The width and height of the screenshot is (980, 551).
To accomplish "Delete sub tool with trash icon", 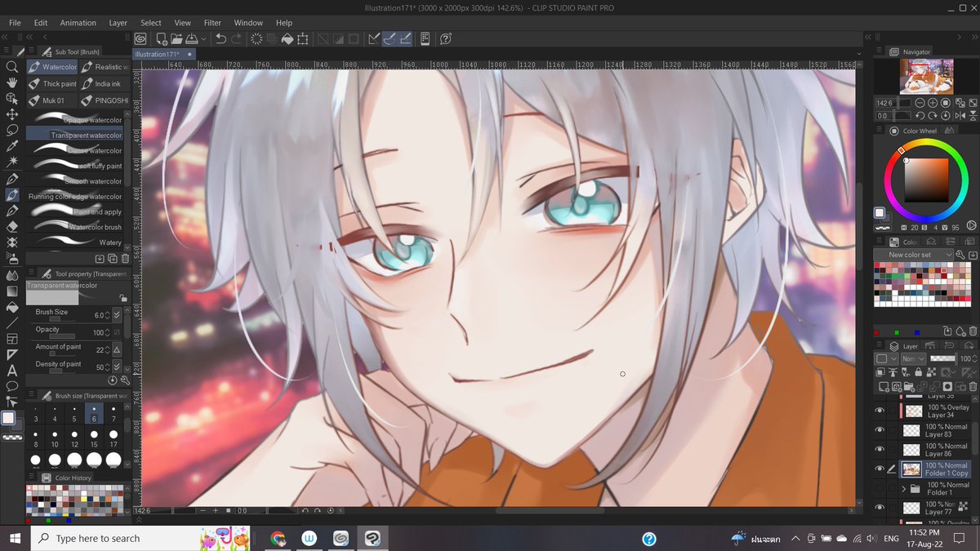I will (125, 259).
